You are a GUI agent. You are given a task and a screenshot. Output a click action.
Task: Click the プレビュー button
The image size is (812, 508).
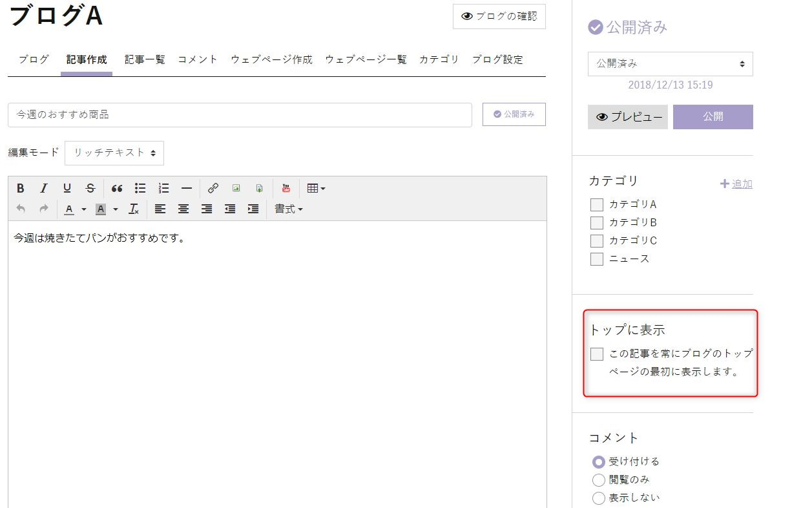coord(629,117)
